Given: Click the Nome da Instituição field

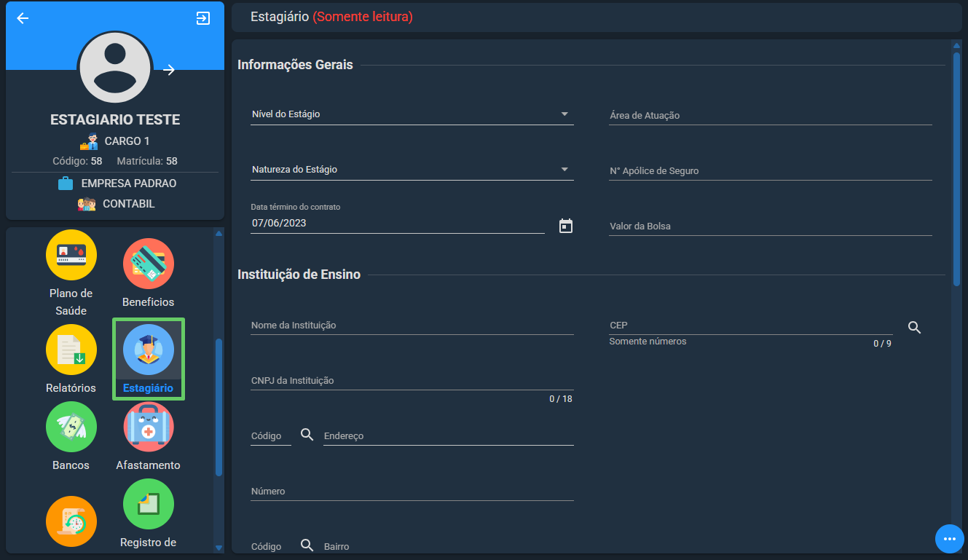Looking at the screenshot, I should [412, 325].
